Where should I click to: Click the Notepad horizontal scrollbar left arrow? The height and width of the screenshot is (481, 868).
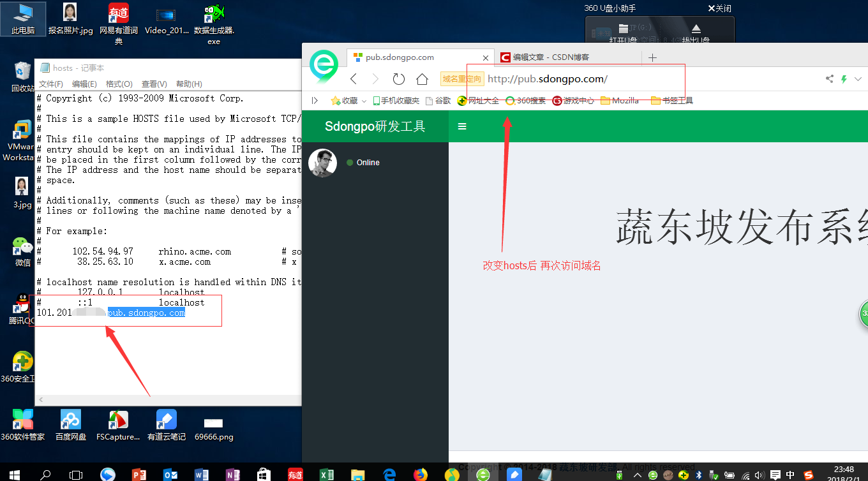click(x=41, y=400)
